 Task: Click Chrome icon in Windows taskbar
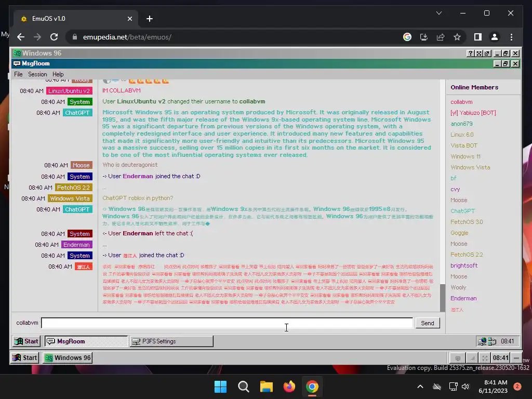click(x=312, y=387)
